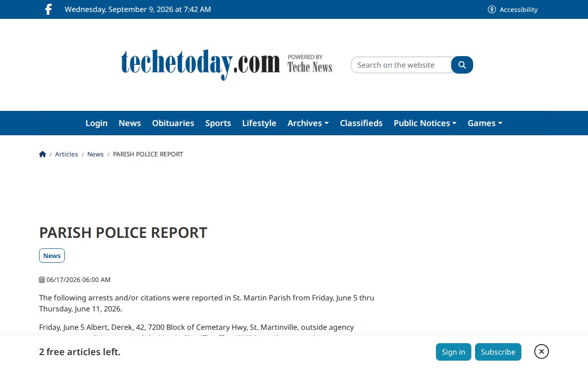Click the Accessibility icon in top bar
This screenshot has width=588, height=368.
[x=492, y=9]
